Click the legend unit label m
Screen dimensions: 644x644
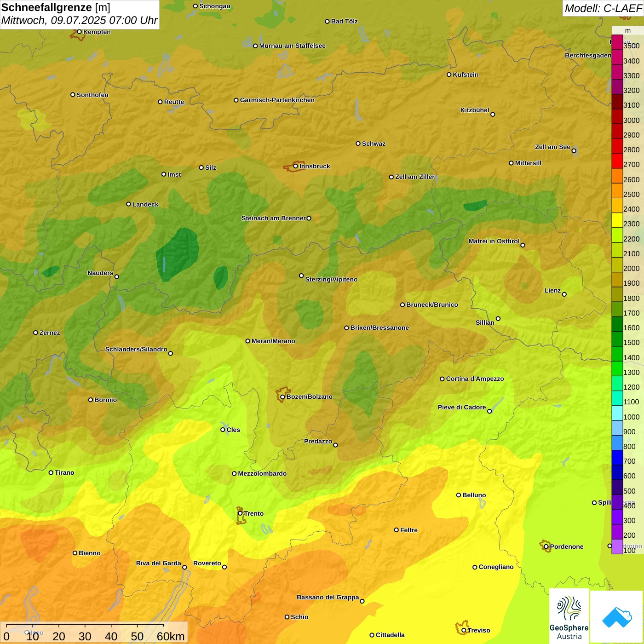point(627,30)
